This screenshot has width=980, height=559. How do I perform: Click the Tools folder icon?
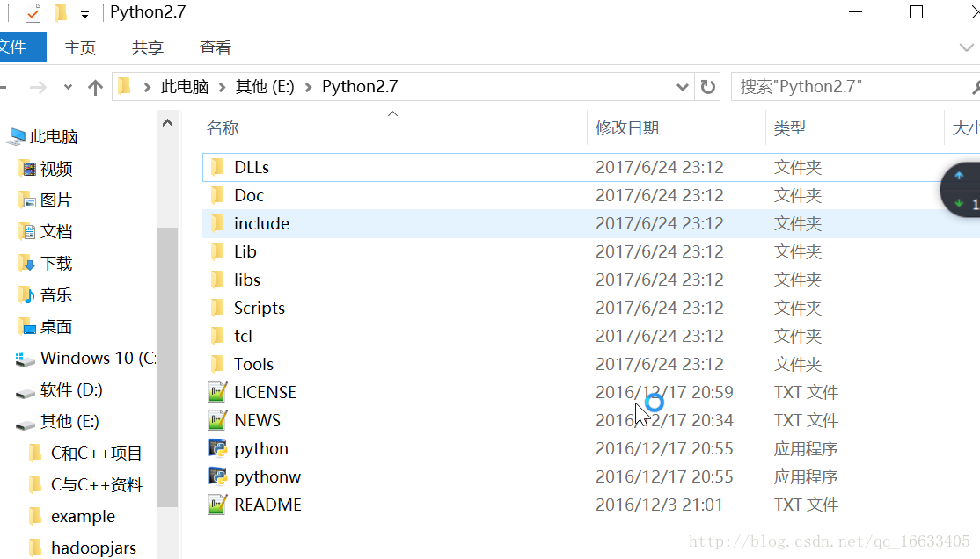pos(217,364)
